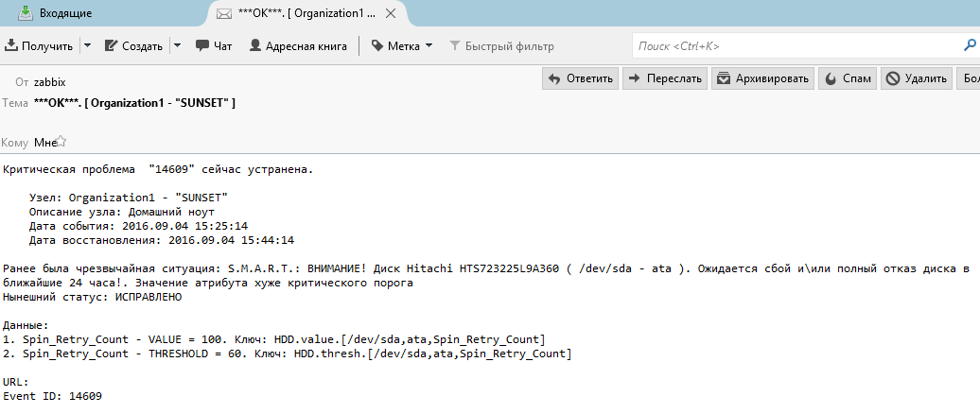Expand the Получить dropdown arrow
Image resolution: width=980 pixels, height=414 pixels.
(x=87, y=45)
